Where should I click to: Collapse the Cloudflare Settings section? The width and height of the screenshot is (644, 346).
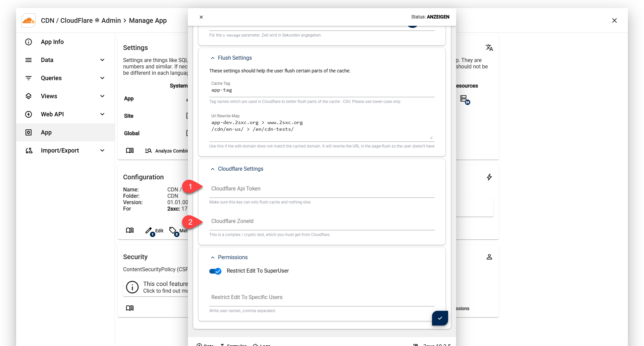coord(213,169)
